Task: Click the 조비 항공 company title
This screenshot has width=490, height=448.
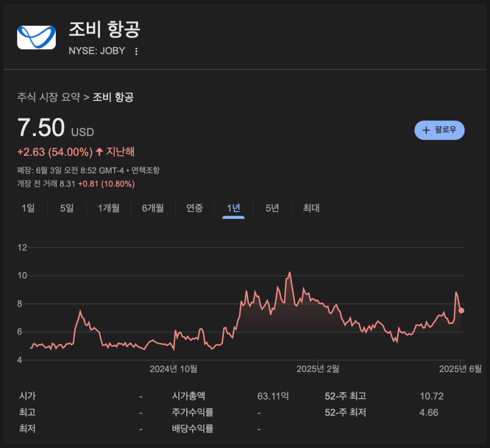Action: 104,29
